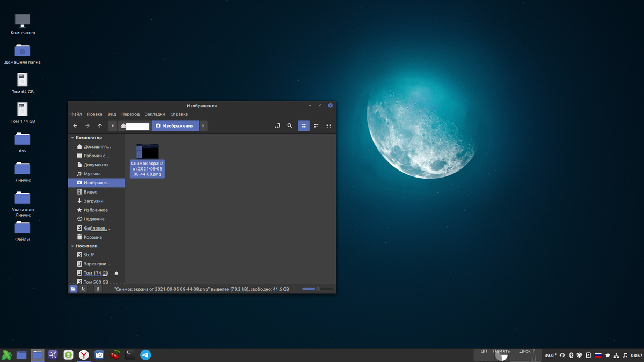Select the Avs desktop folder
The width and height of the screenshot is (644, 362).
tap(23, 142)
